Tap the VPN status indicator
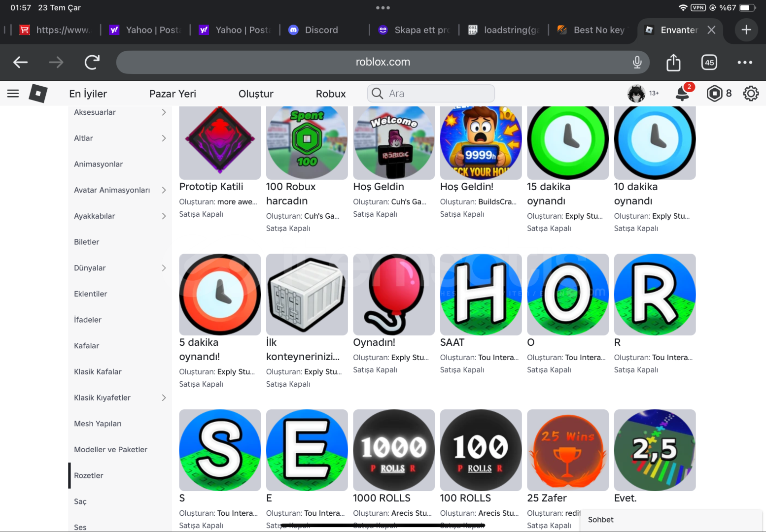 click(698, 7)
